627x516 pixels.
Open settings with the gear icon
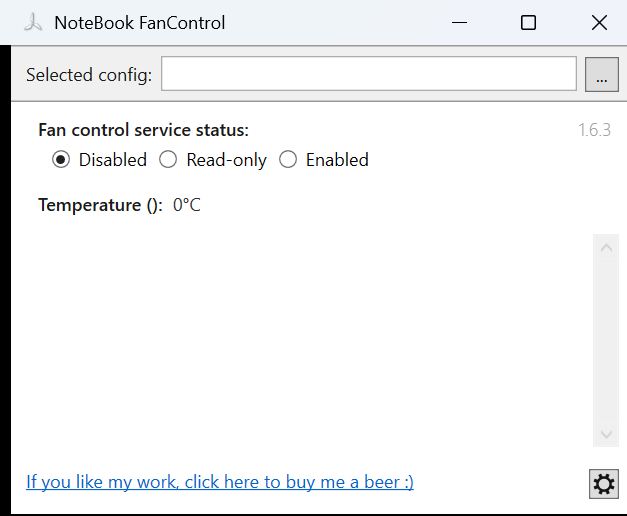(x=603, y=484)
